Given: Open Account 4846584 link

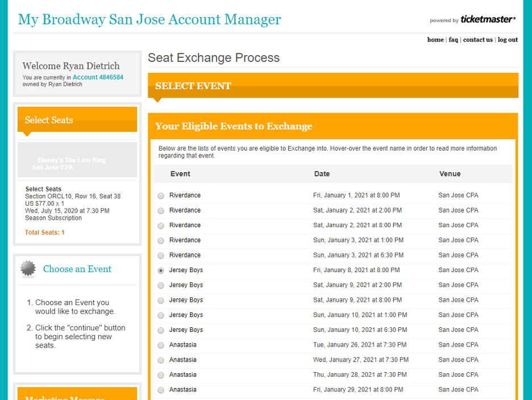Looking at the screenshot, I should click(98, 77).
